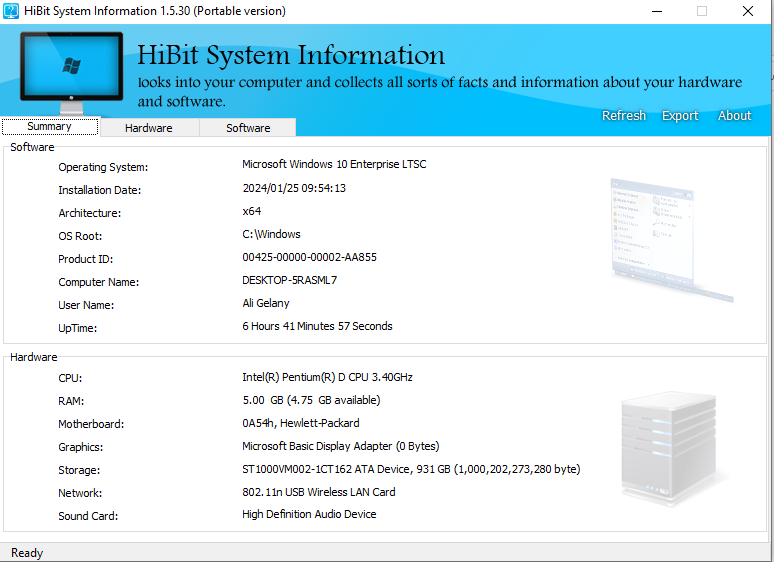The width and height of the screenshot is (774, 562).
Task: Click storage value ST1000VM002-1CT162 ATA Device
Action: pyautogui.click(x=411, y=469)
